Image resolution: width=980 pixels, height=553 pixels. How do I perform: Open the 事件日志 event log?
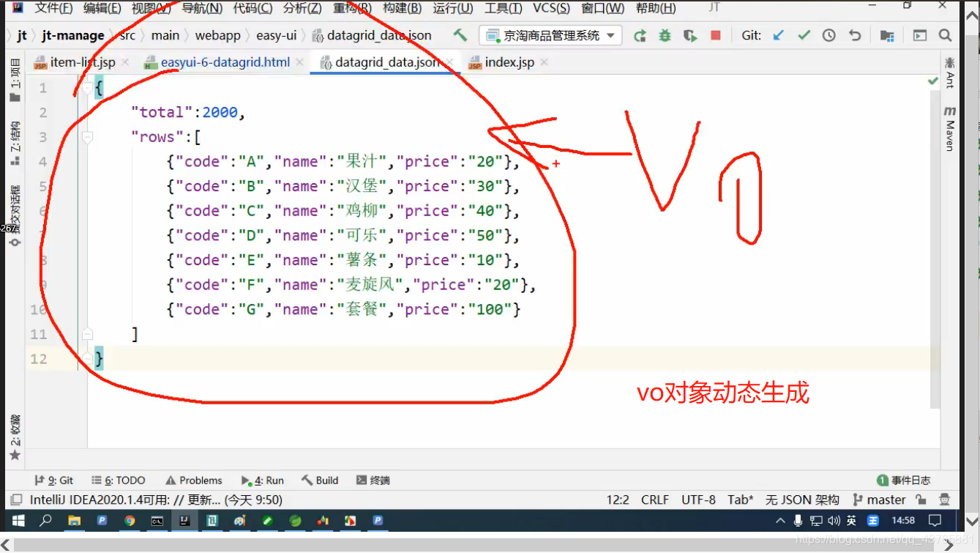pos(904,480)
